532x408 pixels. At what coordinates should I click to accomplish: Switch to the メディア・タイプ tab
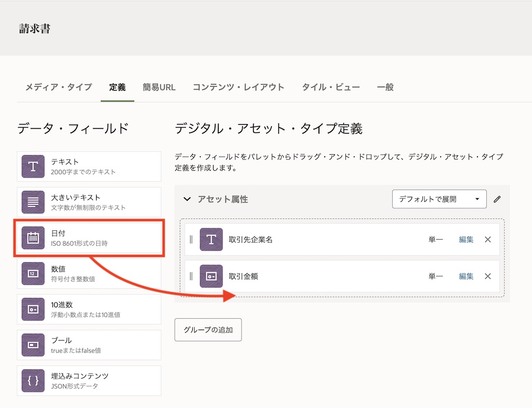pos(59,87)
